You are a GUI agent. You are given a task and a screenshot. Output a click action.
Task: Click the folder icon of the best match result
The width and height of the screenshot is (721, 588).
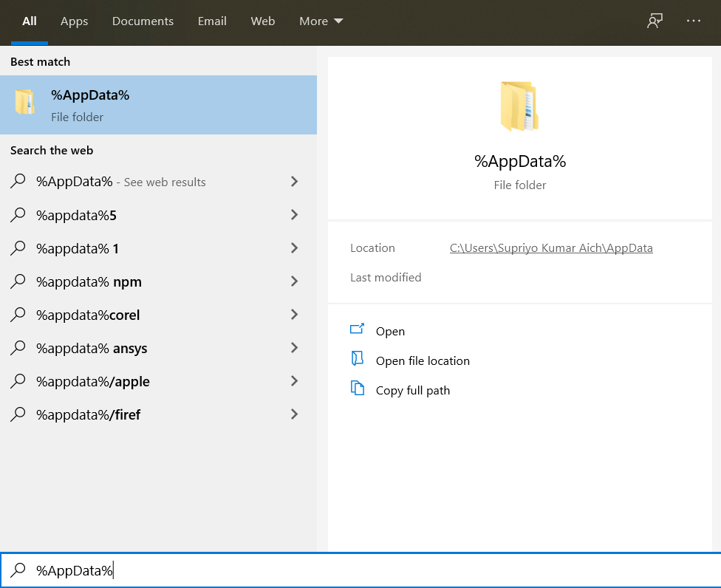25,102
